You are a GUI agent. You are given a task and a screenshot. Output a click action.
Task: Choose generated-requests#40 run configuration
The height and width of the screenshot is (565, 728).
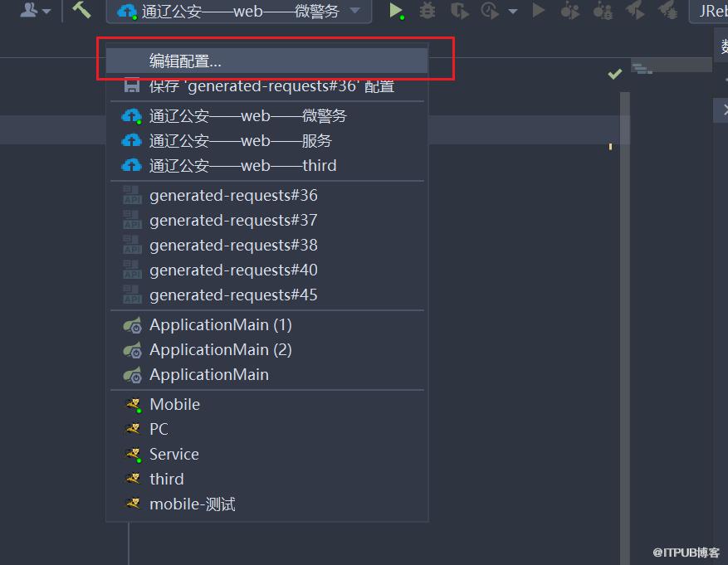(267, 270)
